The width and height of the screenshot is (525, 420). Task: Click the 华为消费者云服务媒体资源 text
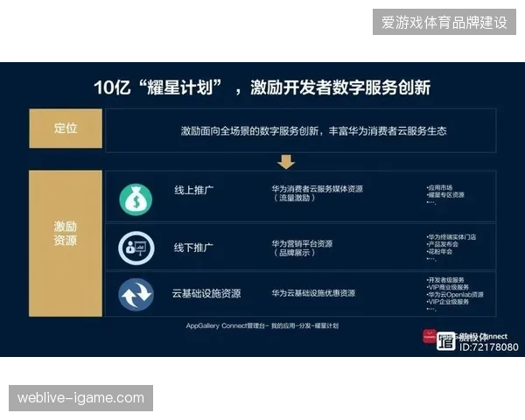tap(317, 189)
